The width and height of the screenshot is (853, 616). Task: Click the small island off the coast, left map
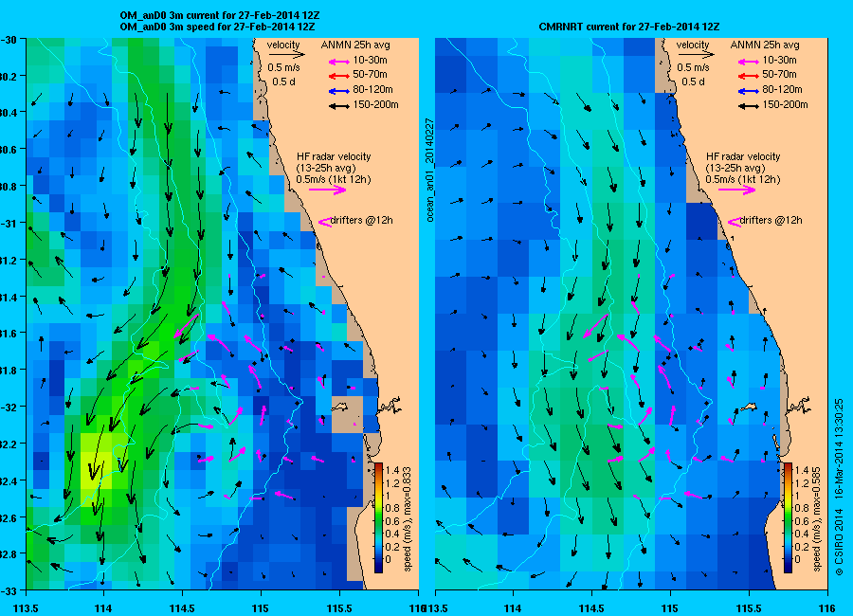coord(340,407)
